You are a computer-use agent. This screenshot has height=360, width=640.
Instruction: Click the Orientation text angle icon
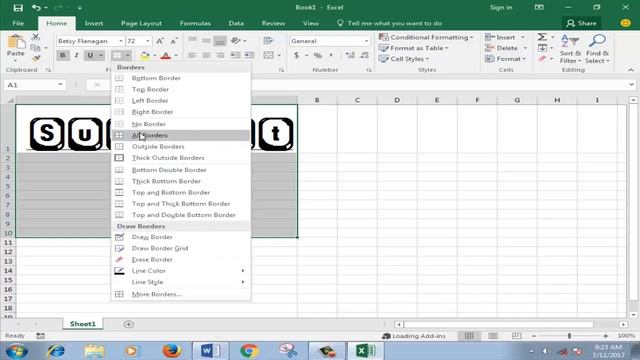(236, 40)
